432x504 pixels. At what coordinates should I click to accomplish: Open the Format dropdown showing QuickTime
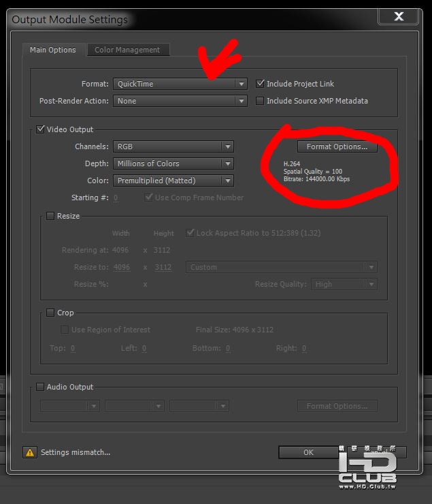[180, 84]
